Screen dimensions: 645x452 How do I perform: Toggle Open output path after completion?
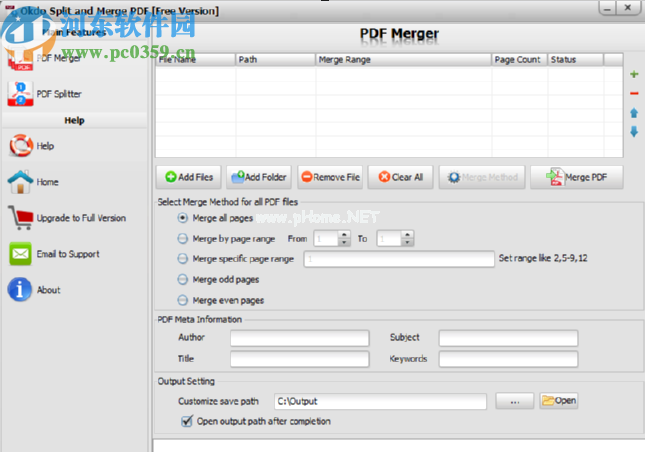187,421
